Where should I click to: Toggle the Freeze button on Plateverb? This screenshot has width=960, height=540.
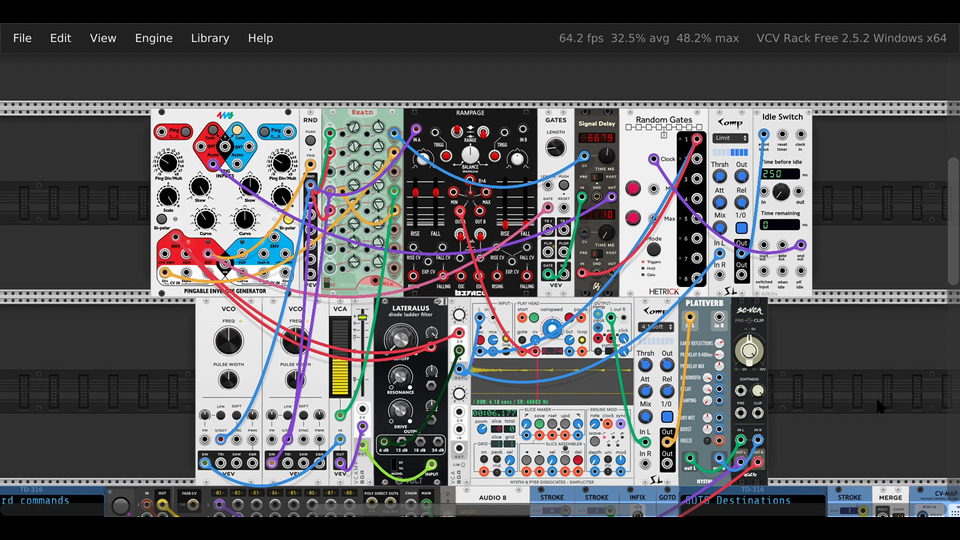point(707,441)
